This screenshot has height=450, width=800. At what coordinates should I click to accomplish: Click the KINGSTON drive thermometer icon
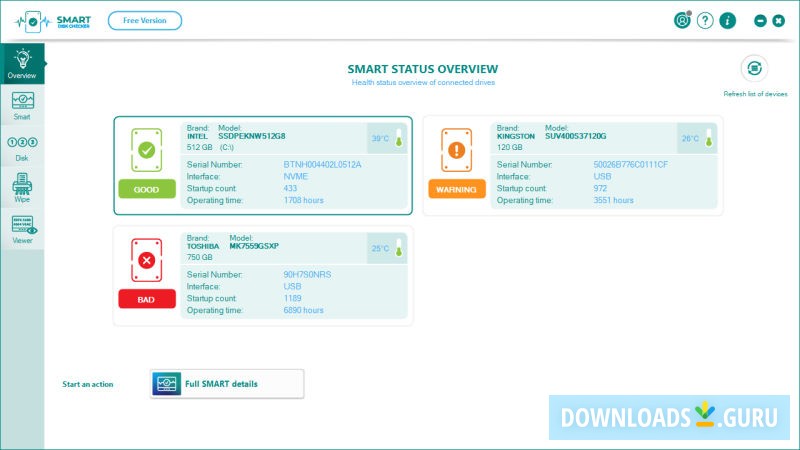pyautogui.click(x=709, y=138)
